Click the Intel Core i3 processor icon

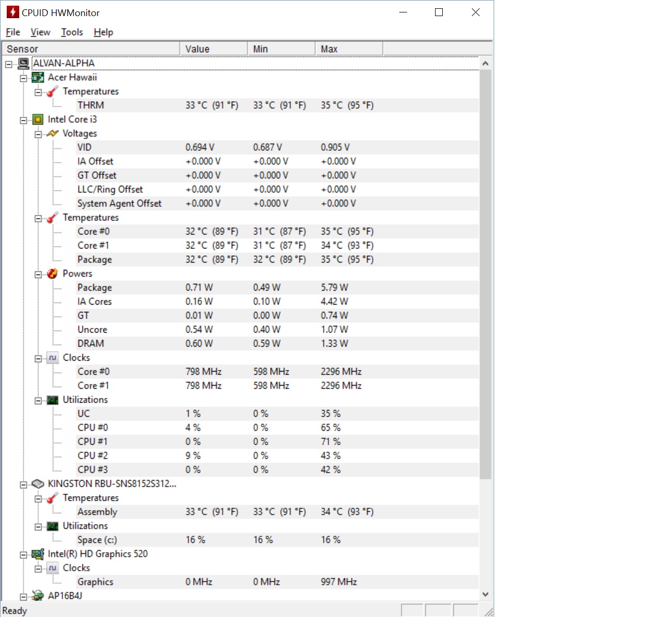tap(38, 119)
